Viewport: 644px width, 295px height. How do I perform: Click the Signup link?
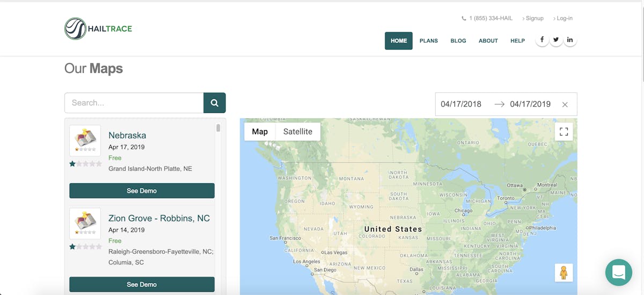click(533, 18)
